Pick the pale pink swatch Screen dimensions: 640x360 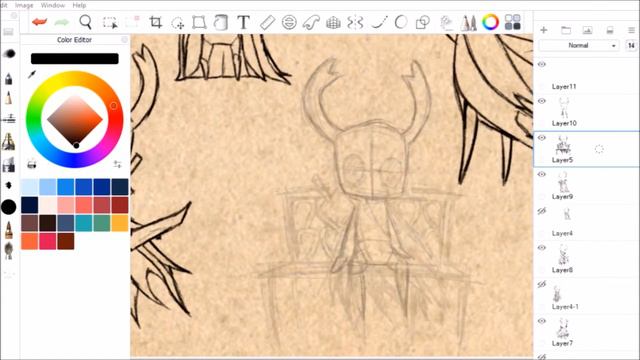coord(48,205)
